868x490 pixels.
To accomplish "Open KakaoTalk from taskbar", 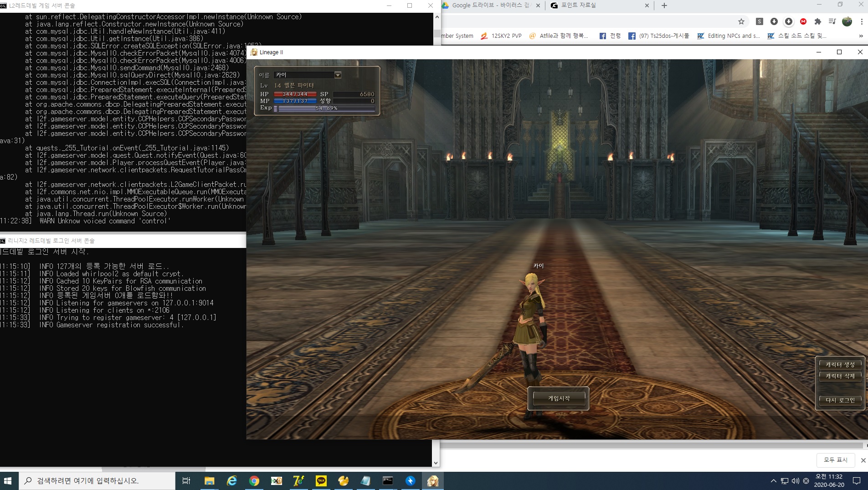I will [321, 480].
